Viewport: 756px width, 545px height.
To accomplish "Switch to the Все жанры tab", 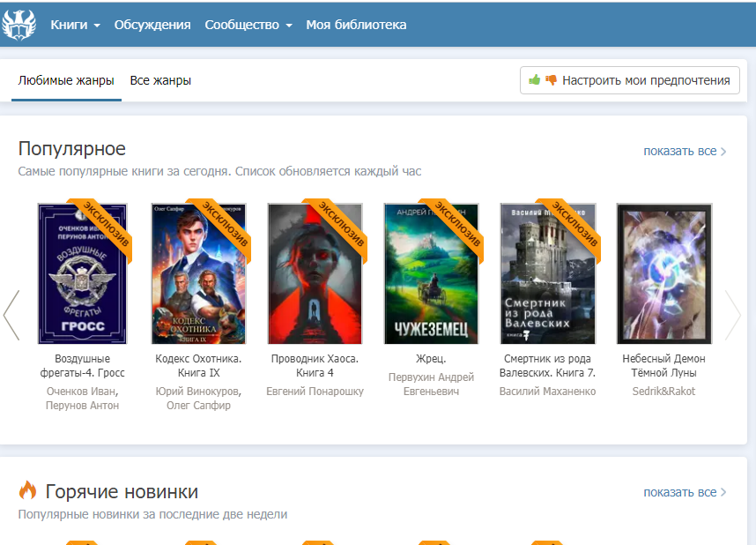I will click(x=160, y=80).
